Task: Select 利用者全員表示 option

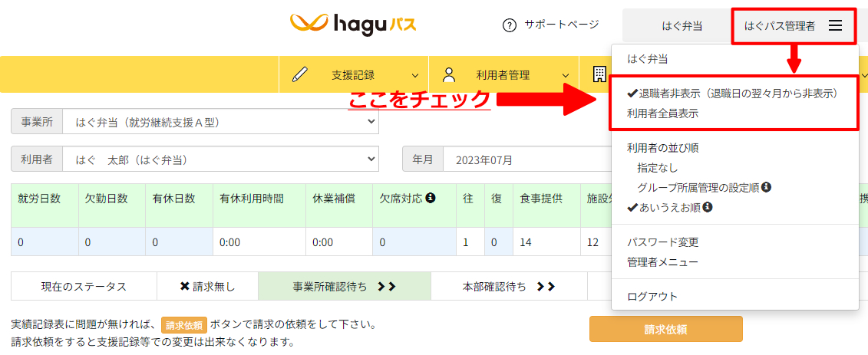Action: (x=662, y=113)
